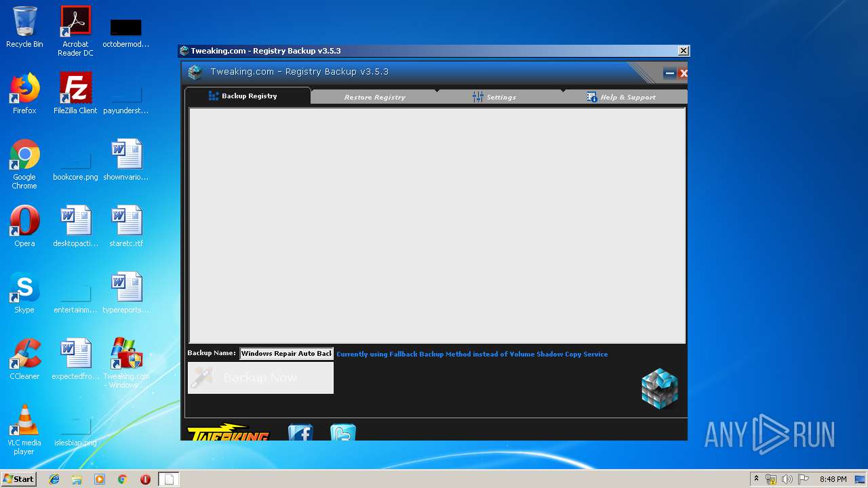The height and width of the screenshot is (488, 868).
Task: Select the desktopacti document icon
Action: 75,226
